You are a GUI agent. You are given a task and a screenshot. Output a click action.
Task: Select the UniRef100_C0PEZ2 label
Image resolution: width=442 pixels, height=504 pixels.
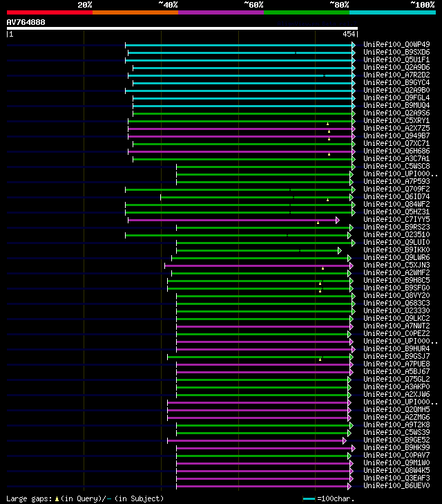(x=396, y=334)
